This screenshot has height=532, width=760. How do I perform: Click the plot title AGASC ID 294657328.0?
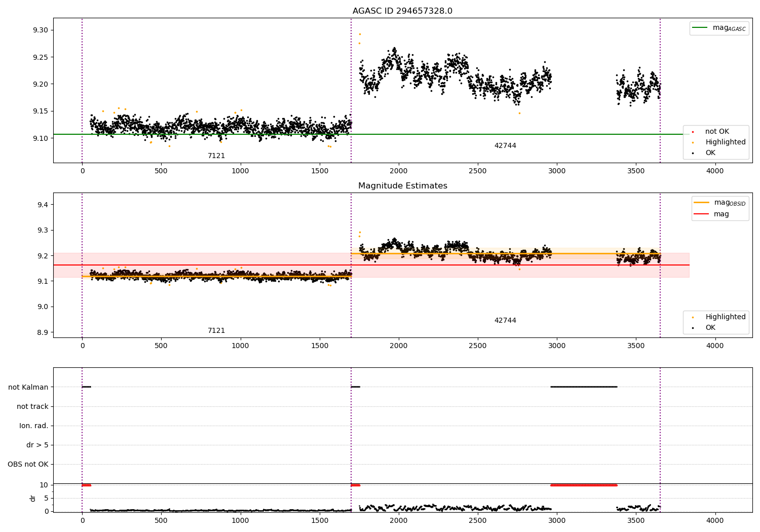coord(402,11)
